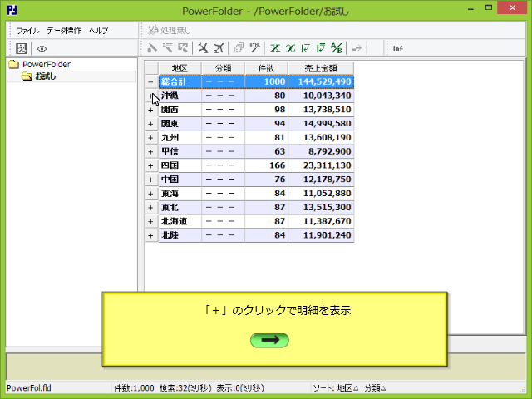Collapse the 総合計 row with minus
The height and width of the screenshot is (399, 532).
tap(151, 81)
